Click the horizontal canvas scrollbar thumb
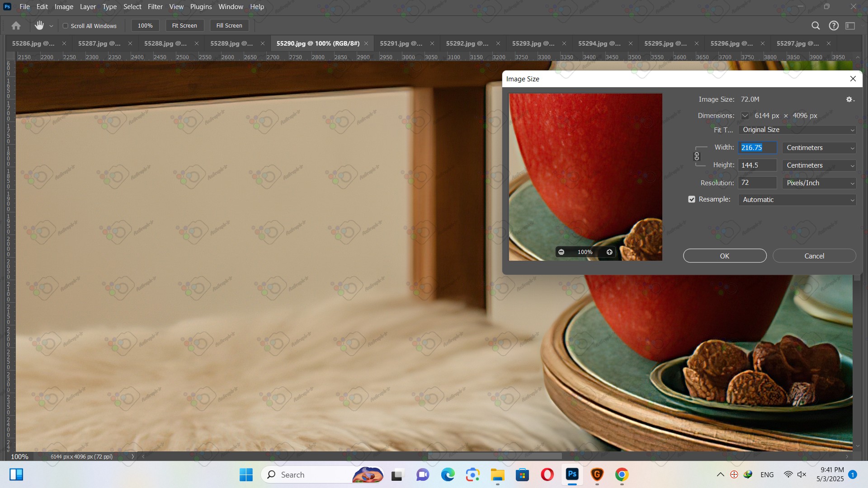This screenshot has width=868, height=488. (x=495, y=456)
